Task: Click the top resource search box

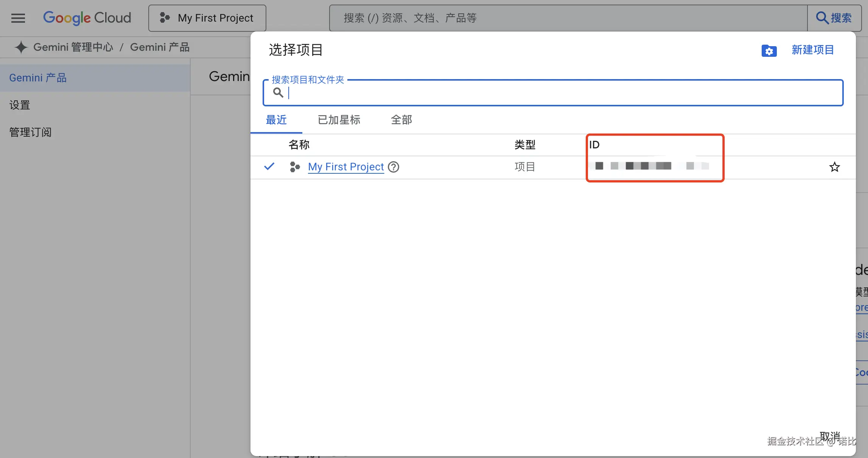Action: (x=568, y=18)
